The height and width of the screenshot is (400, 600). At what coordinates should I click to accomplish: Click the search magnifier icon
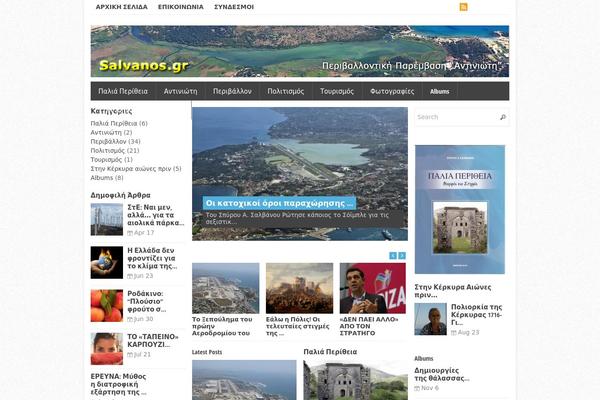[x=503, y=117]
